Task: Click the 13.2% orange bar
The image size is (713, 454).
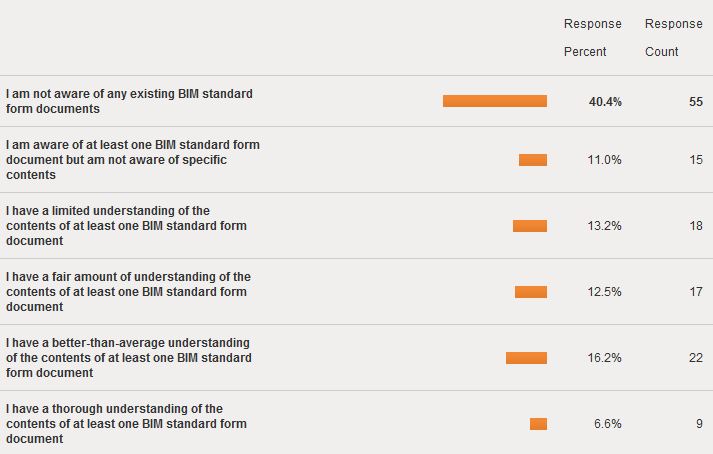Action: tap(530, 226)
